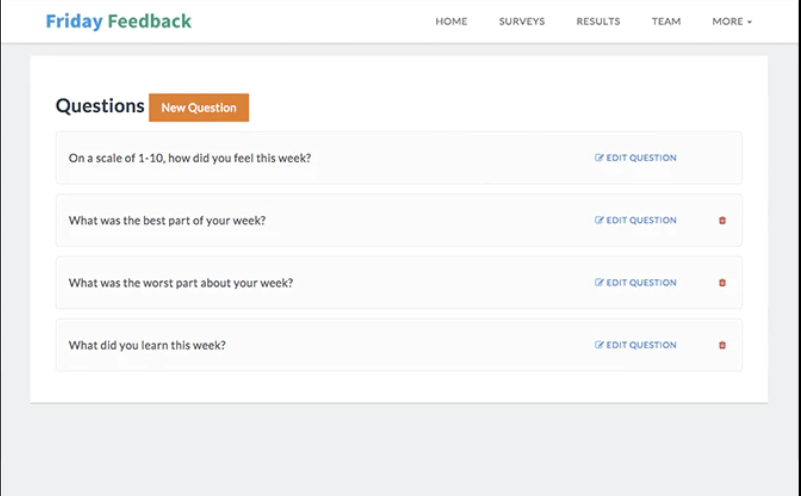Click pencil edit icon for best part question

pyautogui.click(x=599, y=220)
